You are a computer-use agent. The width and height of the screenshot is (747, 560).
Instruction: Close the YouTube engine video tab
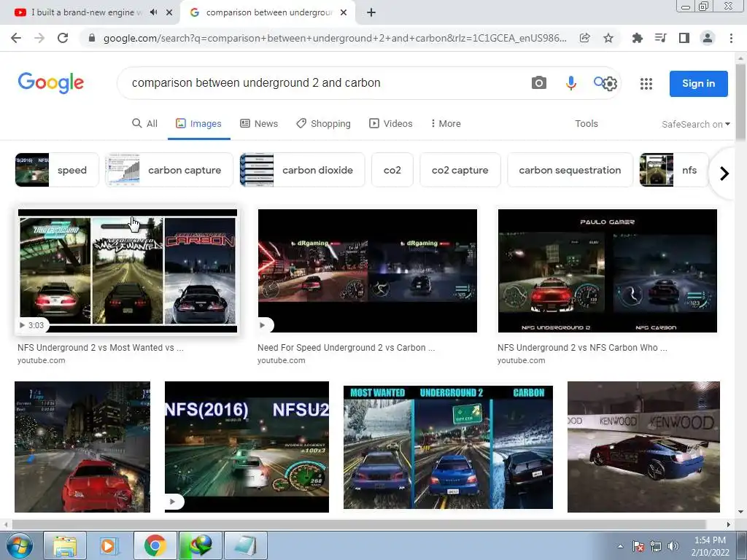pos(169,12)
